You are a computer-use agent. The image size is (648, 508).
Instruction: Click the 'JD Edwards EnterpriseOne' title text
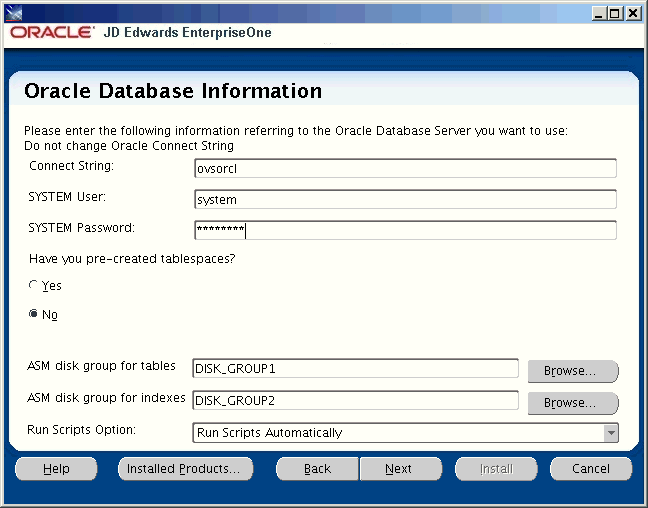coord(188,32)
